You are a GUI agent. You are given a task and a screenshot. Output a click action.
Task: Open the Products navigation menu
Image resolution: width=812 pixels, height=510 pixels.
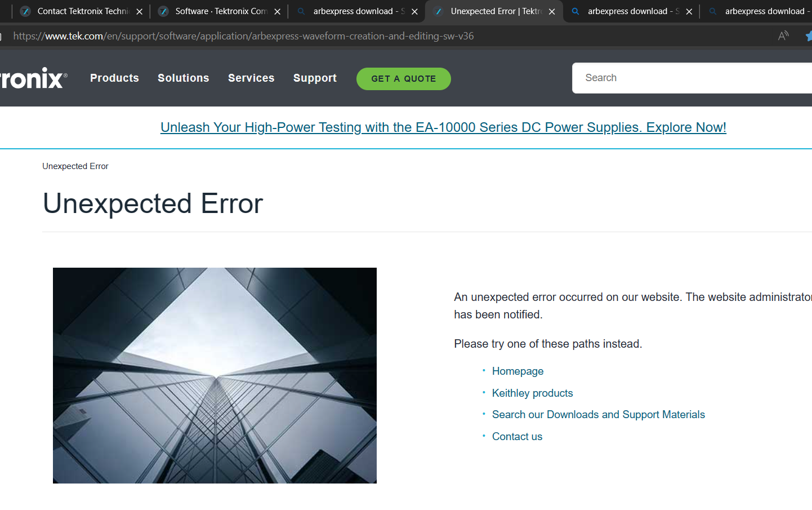pyautogui.click(x=114, y=78)
